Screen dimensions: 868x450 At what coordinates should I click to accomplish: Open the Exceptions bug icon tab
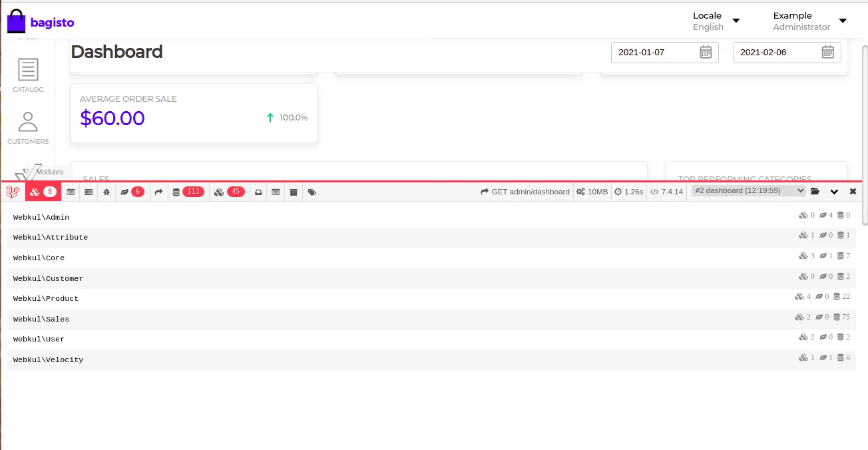[x=107, y=192]
